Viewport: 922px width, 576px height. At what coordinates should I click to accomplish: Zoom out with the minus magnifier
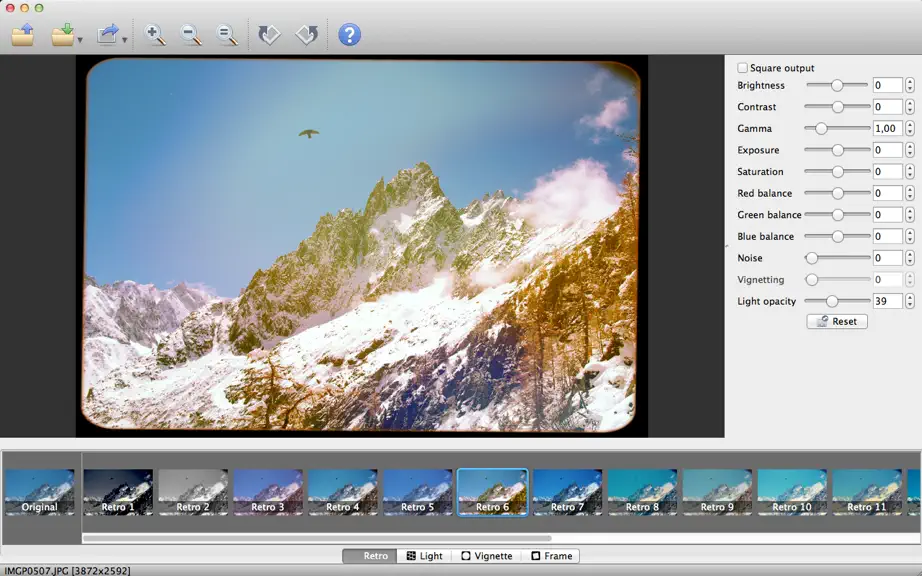pos(191,35)
